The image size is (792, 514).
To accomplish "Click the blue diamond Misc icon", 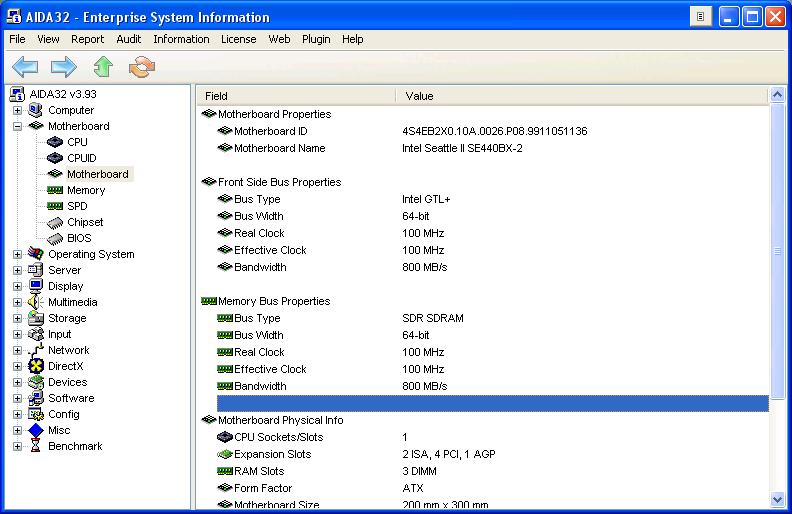I will [x=35, y=430].
